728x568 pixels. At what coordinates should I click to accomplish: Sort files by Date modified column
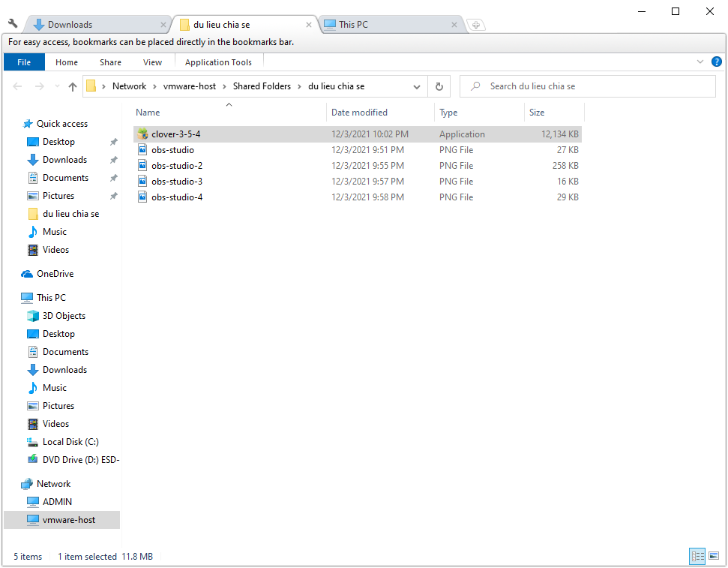pyautogui.click(x=359, y=113)
